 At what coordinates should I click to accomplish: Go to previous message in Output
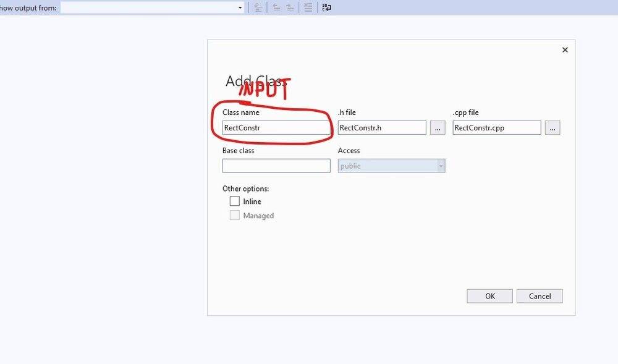(277, 7)
